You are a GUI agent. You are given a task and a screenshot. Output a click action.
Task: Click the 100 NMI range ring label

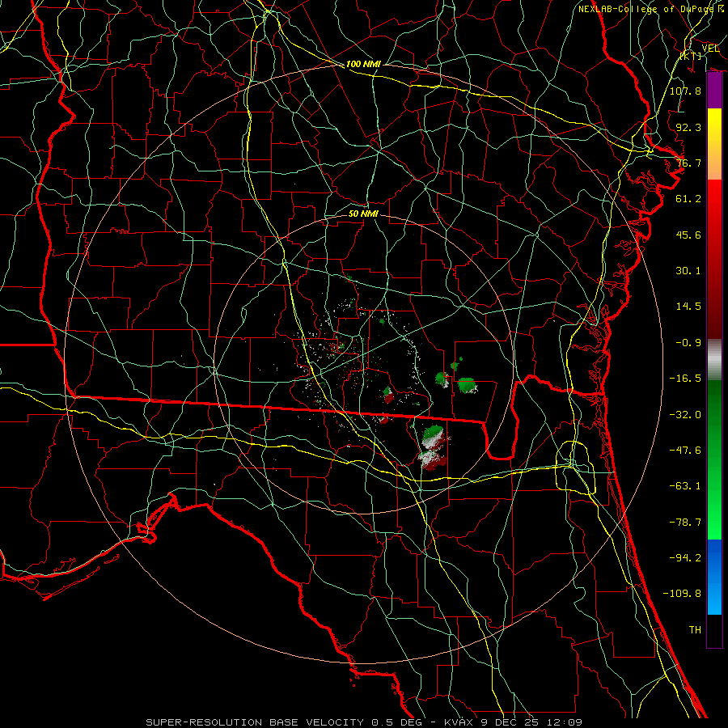coord(363,64)
